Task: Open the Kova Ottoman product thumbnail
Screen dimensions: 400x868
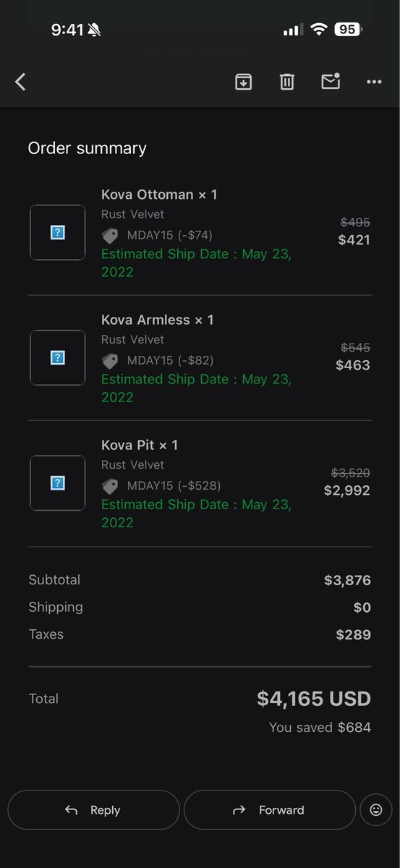Action: point(58,233)
